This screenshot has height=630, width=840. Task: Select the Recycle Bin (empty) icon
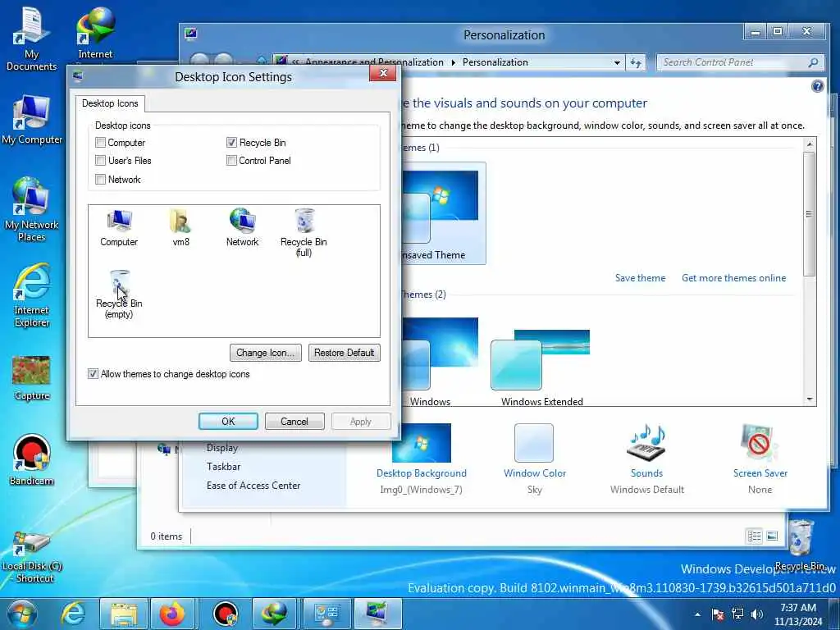[119, 294]
